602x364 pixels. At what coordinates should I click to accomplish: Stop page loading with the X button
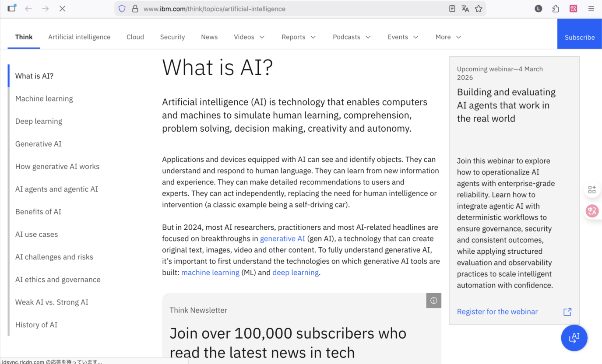(x=62, y=9)
